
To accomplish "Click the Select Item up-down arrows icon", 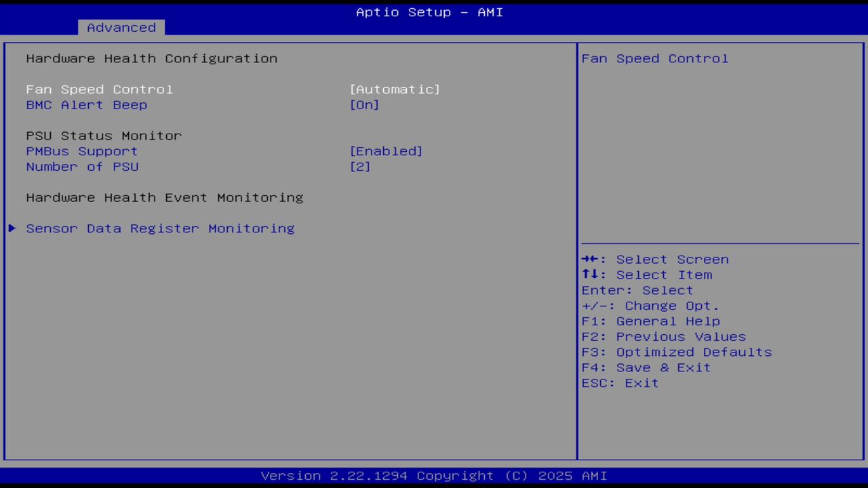I will [x=591, y=274].
